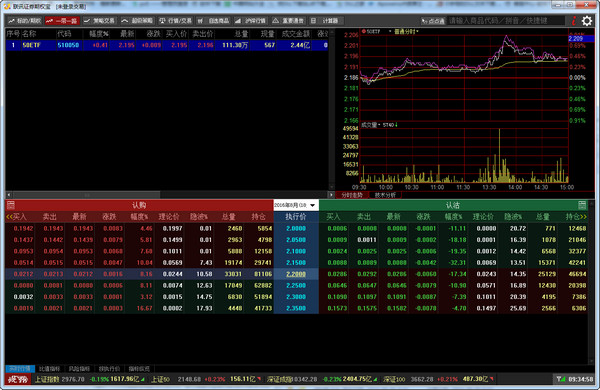Switch to the 技术分析 chart tab
600x390 pixels.
[x=385, y=195]
